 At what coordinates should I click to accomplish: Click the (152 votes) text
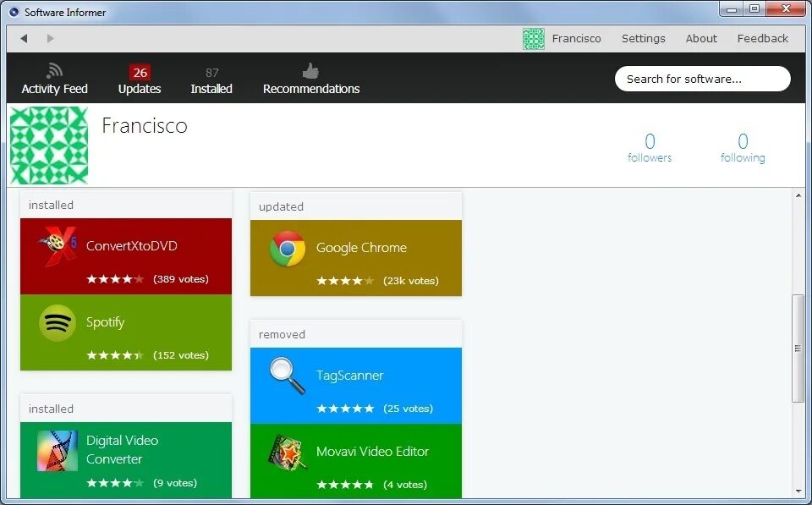pyautogui.click(x=181, y=355)
